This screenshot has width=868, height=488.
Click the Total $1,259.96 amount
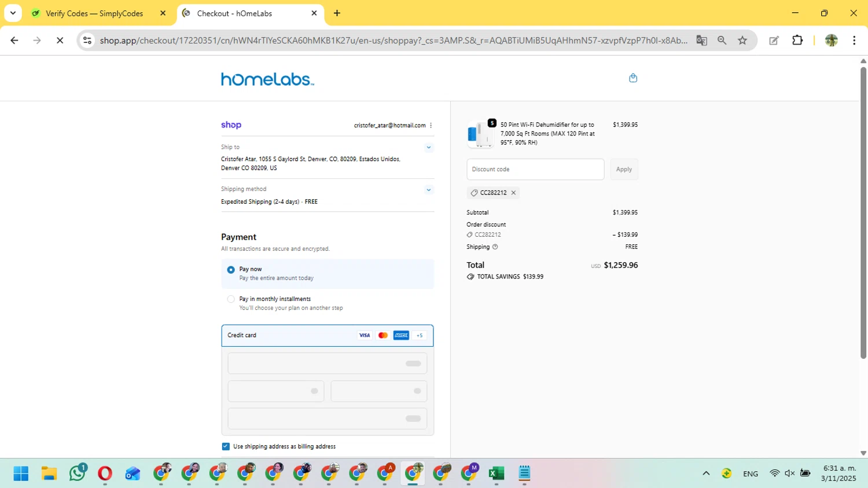(x=620, y=265)
